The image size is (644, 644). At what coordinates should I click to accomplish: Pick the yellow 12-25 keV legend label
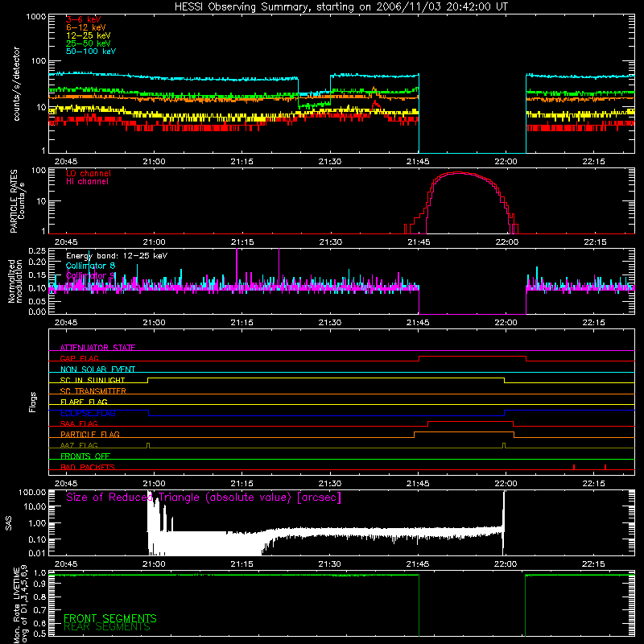click(89, 35)
